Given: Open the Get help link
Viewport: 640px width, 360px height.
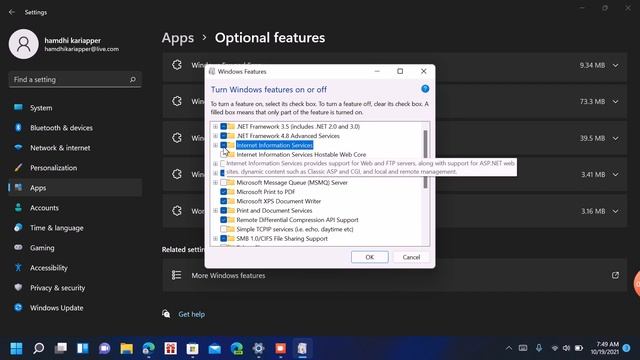Looking at the screenshot, I should click(x=191, y=314).
